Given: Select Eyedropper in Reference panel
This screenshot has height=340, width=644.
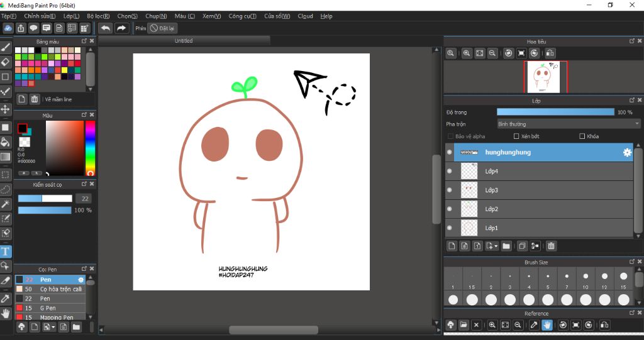Looking at the screenshot, I should coord(533,325).
